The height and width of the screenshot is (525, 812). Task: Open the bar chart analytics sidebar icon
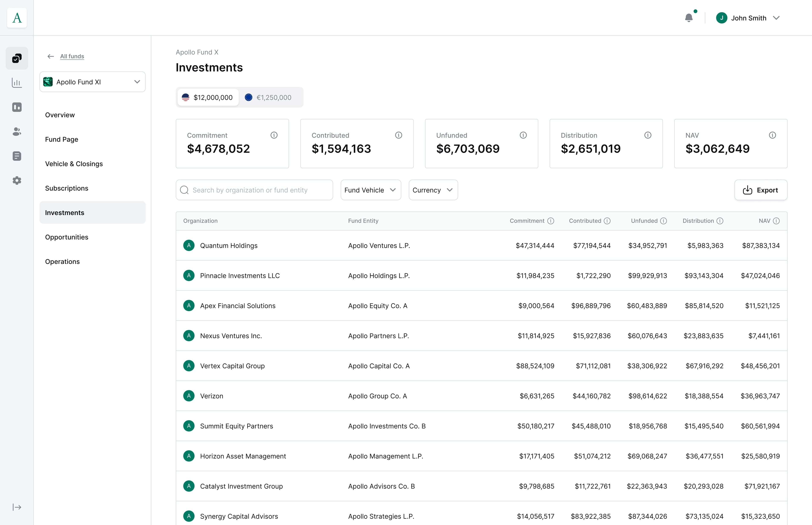[x=17, y=82]
